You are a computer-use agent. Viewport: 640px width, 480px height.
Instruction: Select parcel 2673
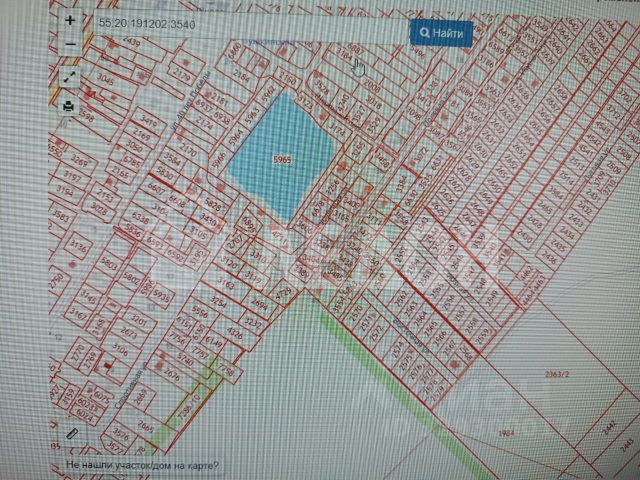[129, 333]
